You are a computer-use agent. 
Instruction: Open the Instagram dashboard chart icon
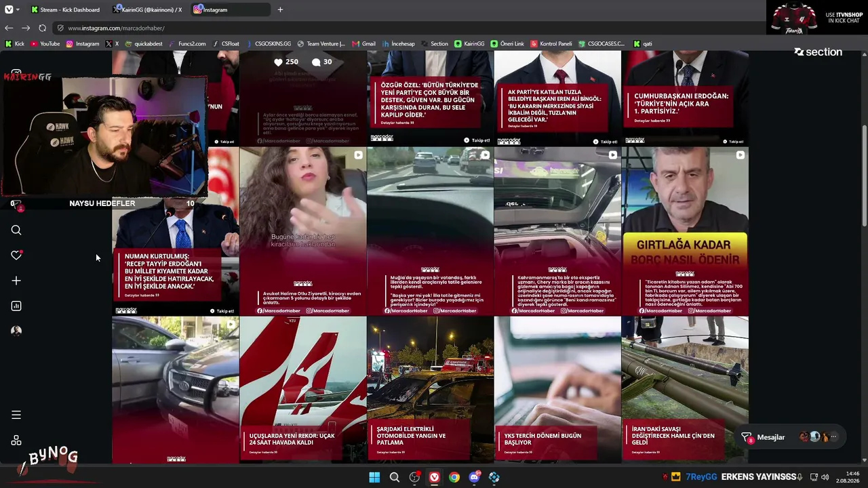16,306
